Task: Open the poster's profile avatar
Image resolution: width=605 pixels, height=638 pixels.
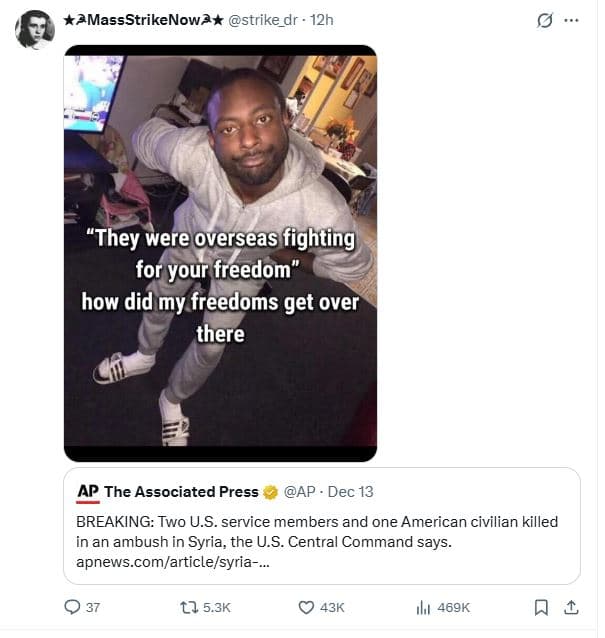Action: click(x=34, y=30)
